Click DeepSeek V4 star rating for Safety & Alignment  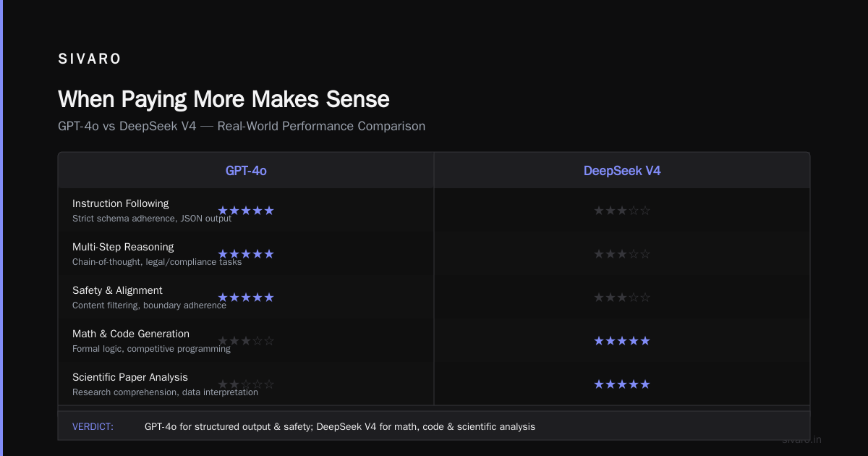[x=622, y=297]
